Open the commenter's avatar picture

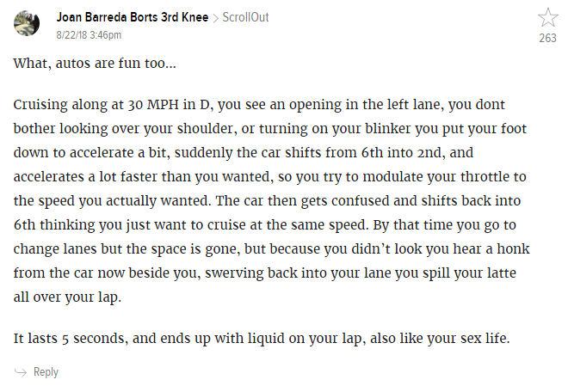click(x=27, y=23)
